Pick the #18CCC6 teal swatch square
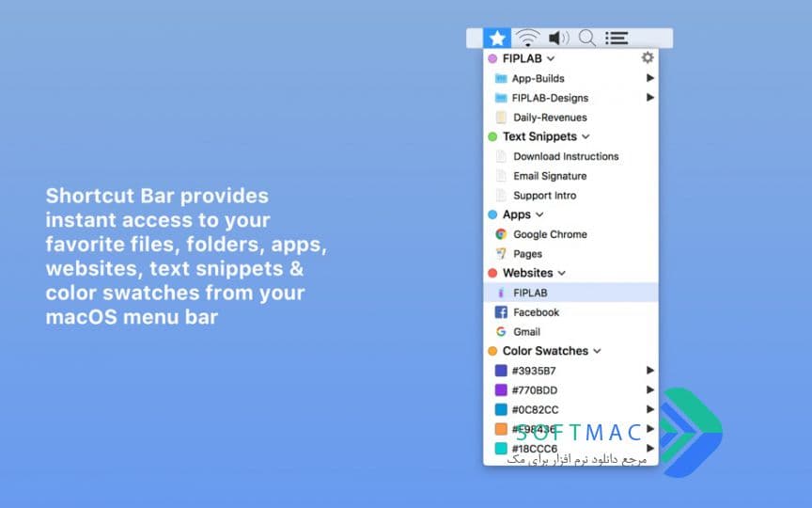 coord(501,449)
